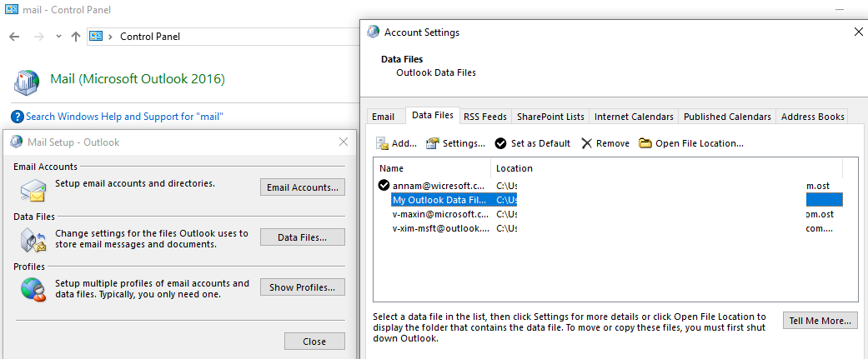Click the Add data file icon
The height and width of the screenshot is (359, 868).
383,143
